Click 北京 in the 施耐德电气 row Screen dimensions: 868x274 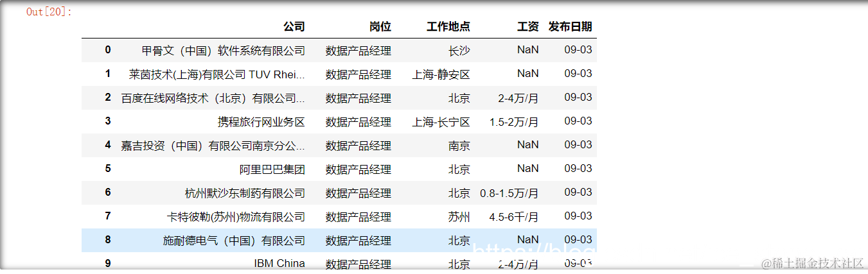[459, 241]
